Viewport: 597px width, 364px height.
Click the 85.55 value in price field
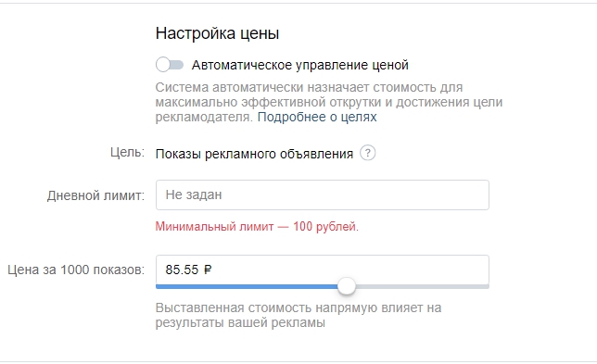pyautogui.click(x=182, y=270)
